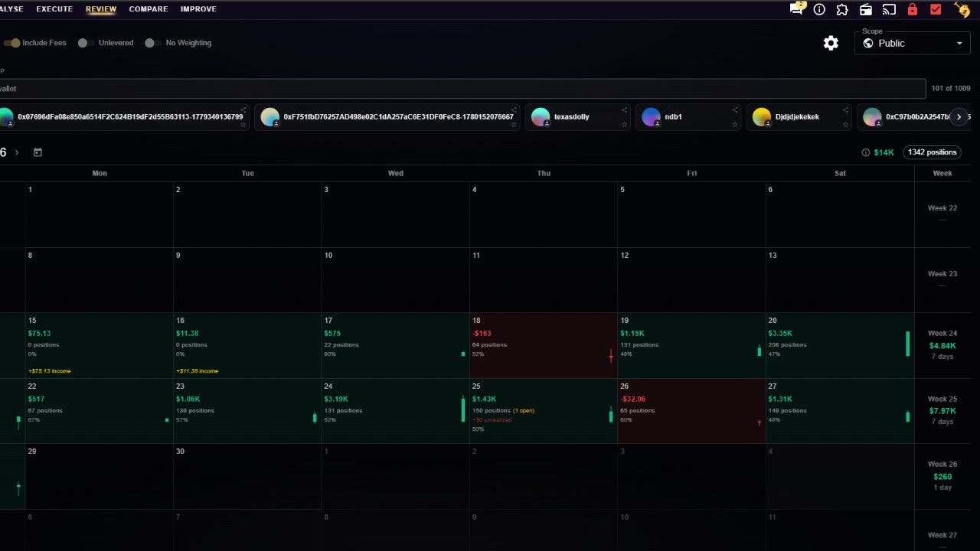Enable the Unlevered switch
980x551 pixels.
pyautogui.click(x=87, y=43)
